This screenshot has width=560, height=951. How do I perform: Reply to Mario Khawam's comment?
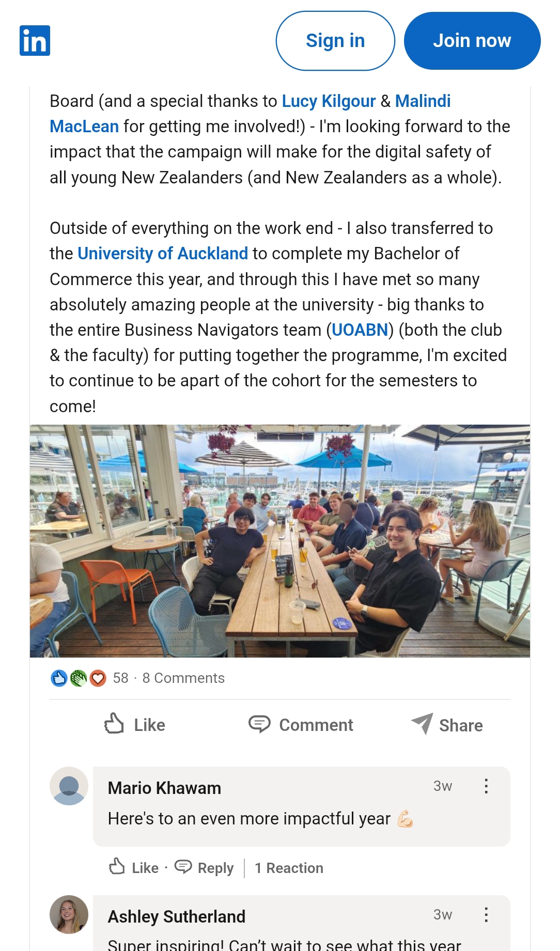205,867
